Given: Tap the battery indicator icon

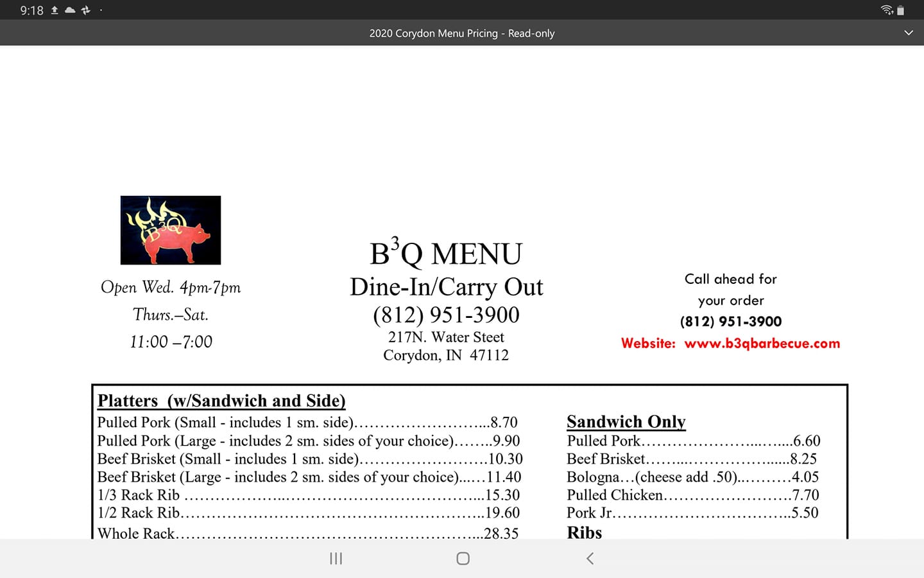Looking at the screenshot, I should tap(900, 10).
